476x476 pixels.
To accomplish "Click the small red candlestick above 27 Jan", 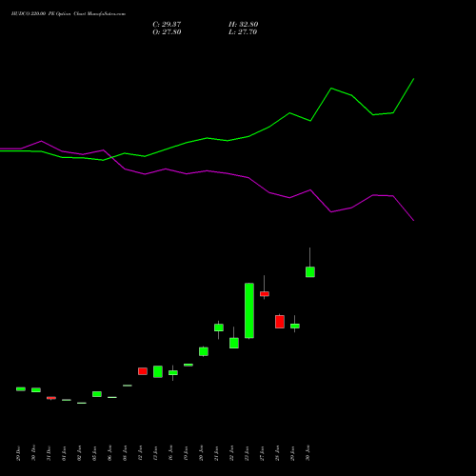I will [x=265, y=294].
